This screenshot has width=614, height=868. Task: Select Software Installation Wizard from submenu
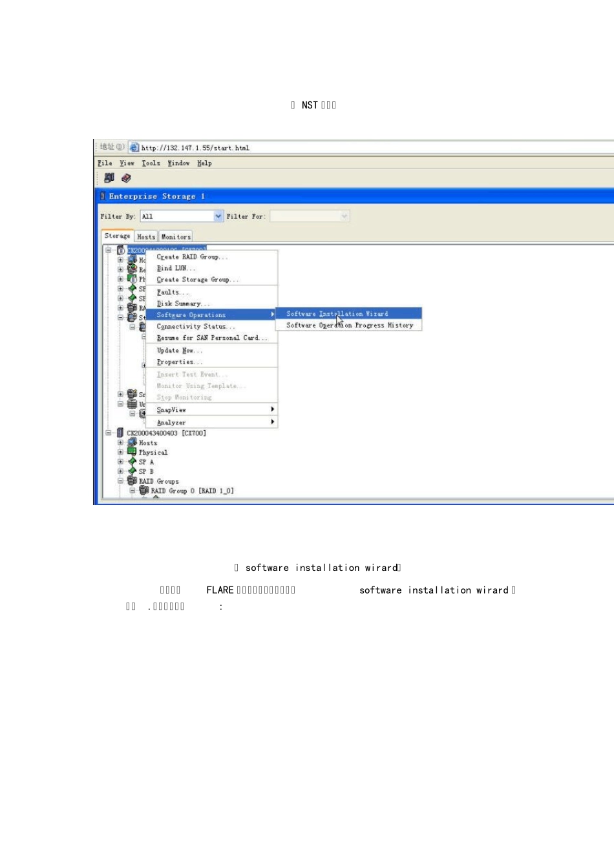click(x=337, y=314)
